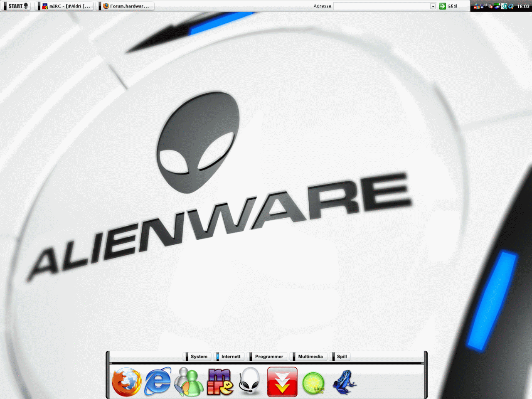Click the Gå til go button
The height and width of the screenshot is (399, 532).
(x=448, y=6)
